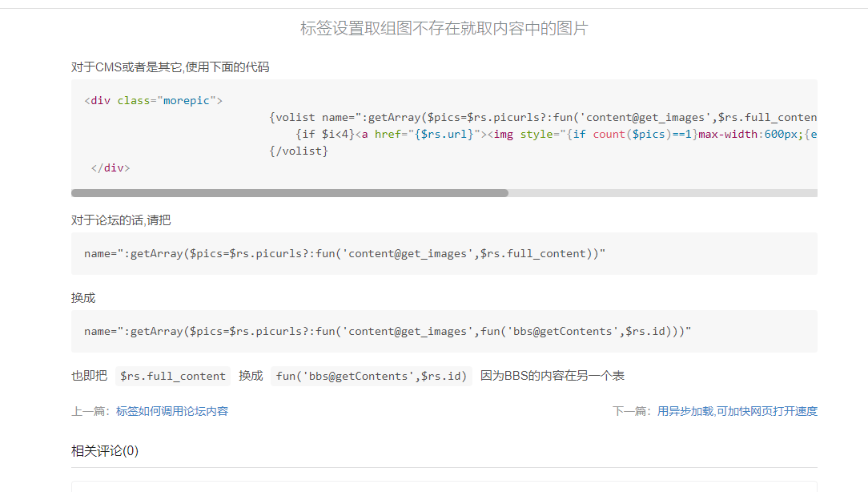
Task: Click the 相关评论(0) comments heading
Action: [105, 451]
